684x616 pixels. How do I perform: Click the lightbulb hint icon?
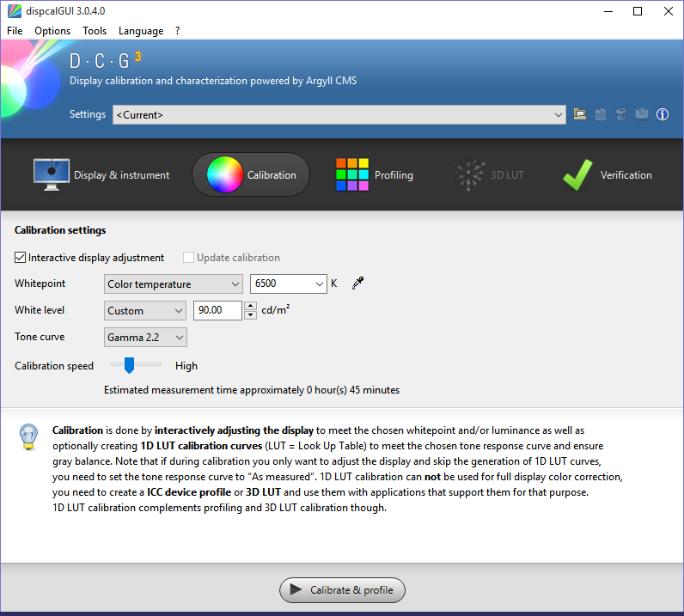pyautogui.click(x=29, y=436)
